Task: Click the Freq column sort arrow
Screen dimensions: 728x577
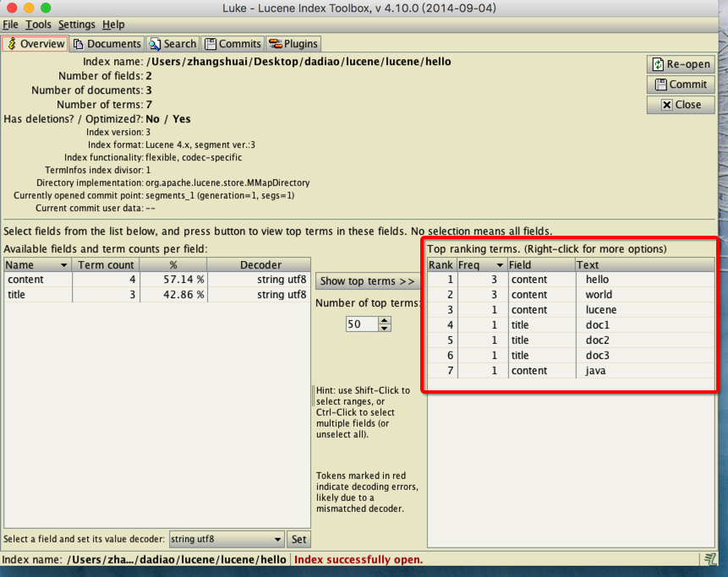Action: (500, 265)
